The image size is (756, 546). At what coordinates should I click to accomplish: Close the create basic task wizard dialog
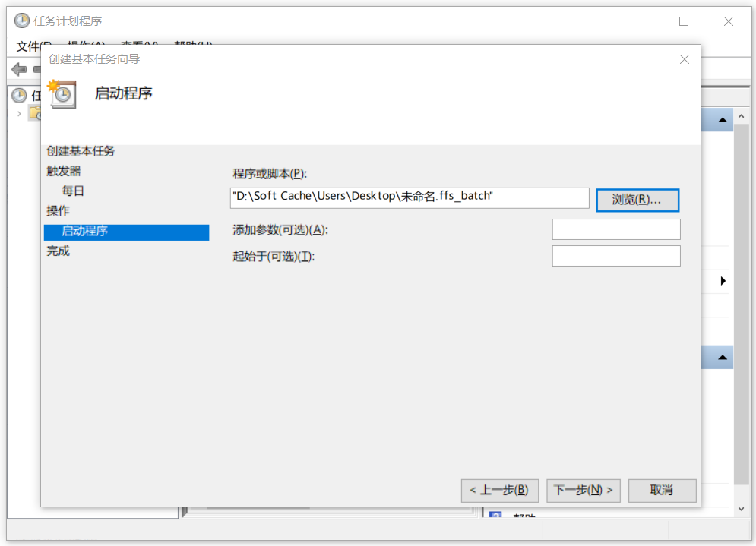point(684,59)
